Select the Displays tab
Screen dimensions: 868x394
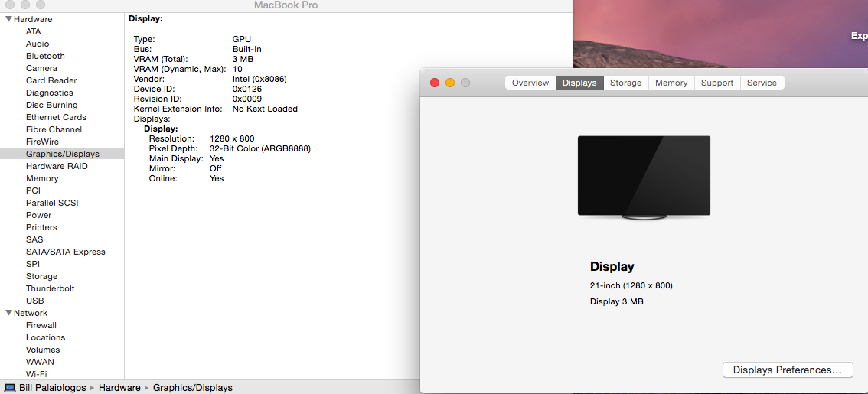579,83
